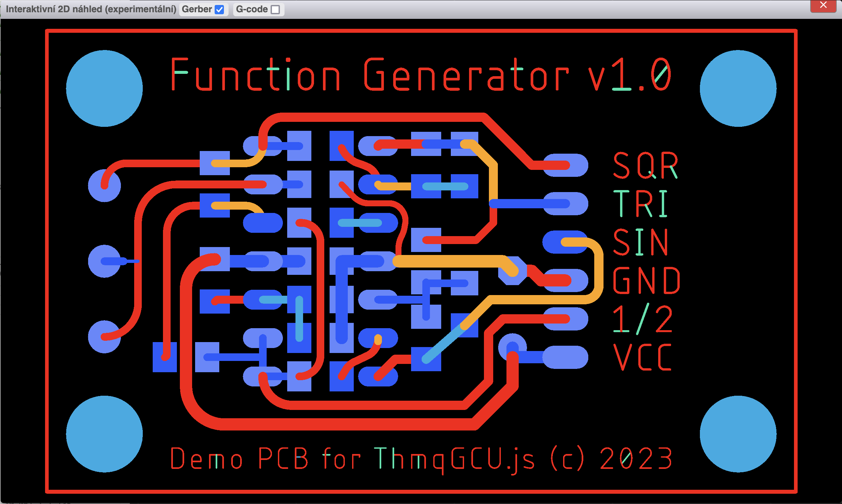The image size is (842, 504).
Task: Close the 2D preview window
Action: pyautogui.click(x=823, y=5)
